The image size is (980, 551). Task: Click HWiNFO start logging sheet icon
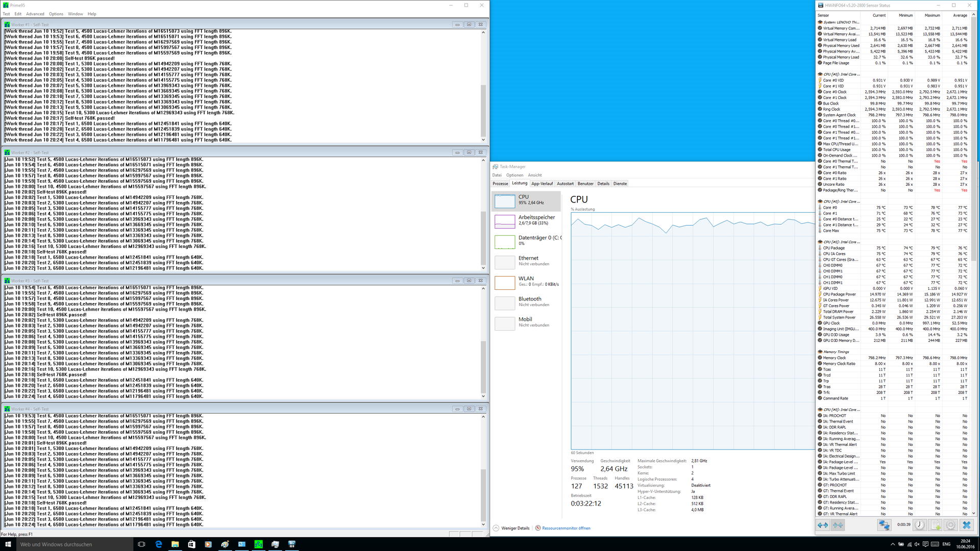[x=936, y=525]
